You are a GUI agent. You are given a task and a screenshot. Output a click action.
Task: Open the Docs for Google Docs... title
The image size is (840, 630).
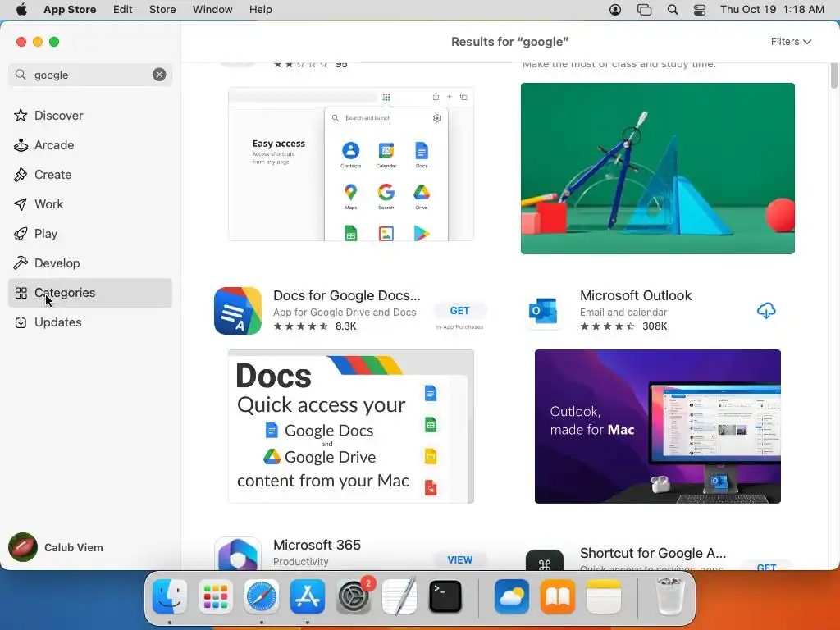tap(347, 295)
